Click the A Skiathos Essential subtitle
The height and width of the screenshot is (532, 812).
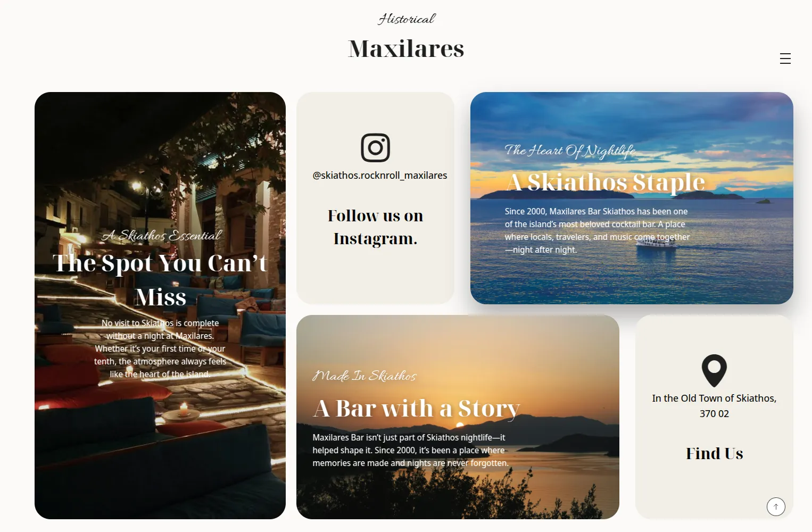[162, 235]
